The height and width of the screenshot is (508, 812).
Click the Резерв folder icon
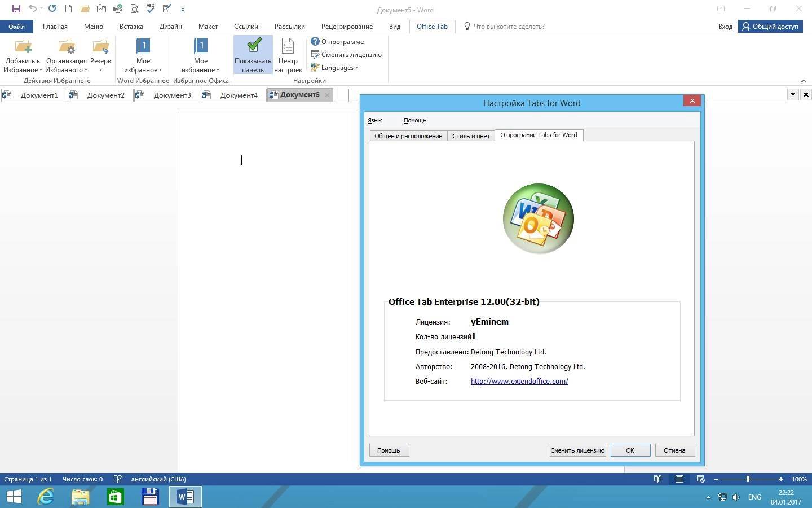(x=100, y=46)
